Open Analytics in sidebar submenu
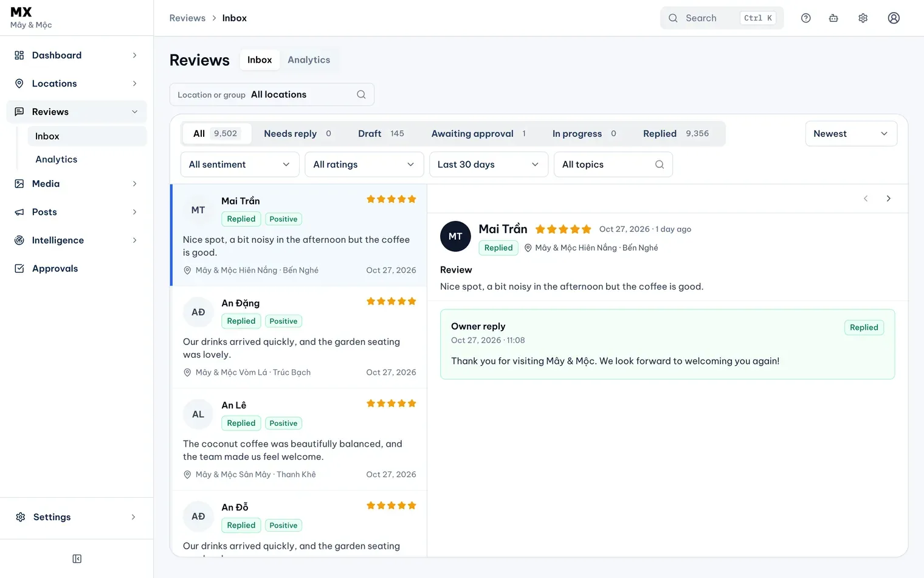 (x=87, y=159)
